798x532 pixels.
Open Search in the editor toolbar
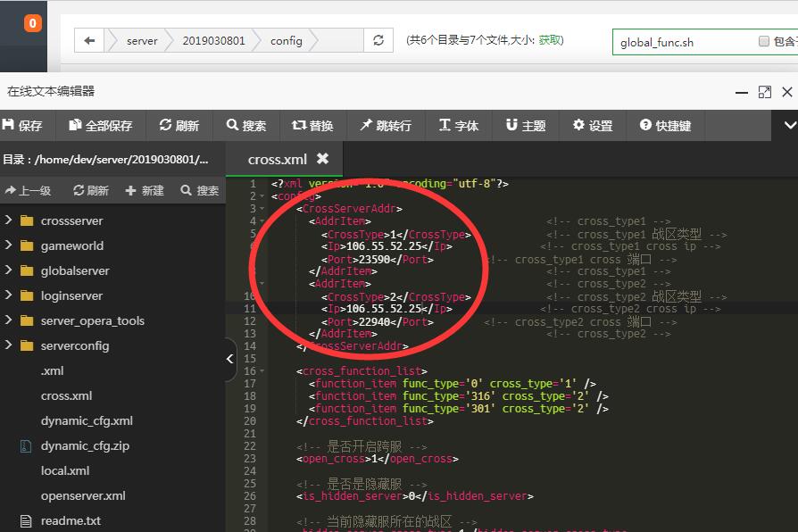click(x=246, y=126)
